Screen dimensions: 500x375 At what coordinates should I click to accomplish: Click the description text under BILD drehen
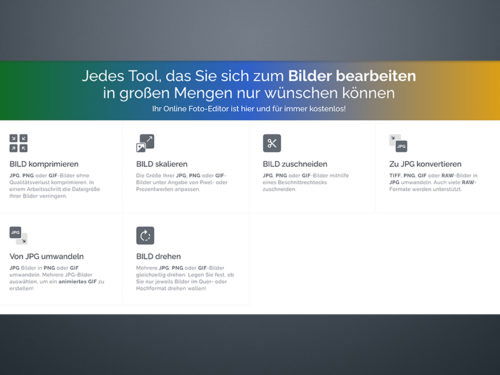coord(185,278)
